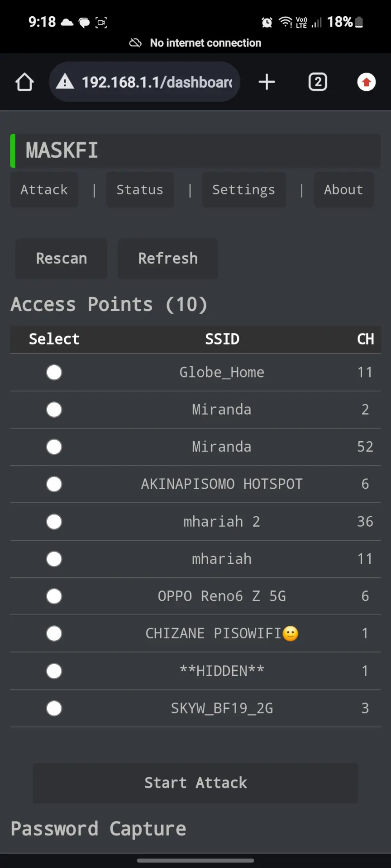The height and width of the screenshot is (868, 391).
Task: Switch to the Settings tab
Action: (x=243, y=190)
